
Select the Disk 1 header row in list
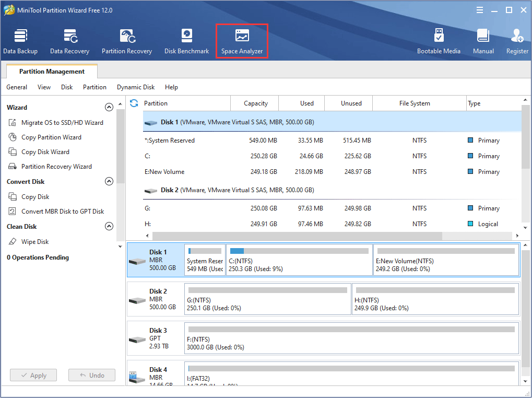coord(332,122)
